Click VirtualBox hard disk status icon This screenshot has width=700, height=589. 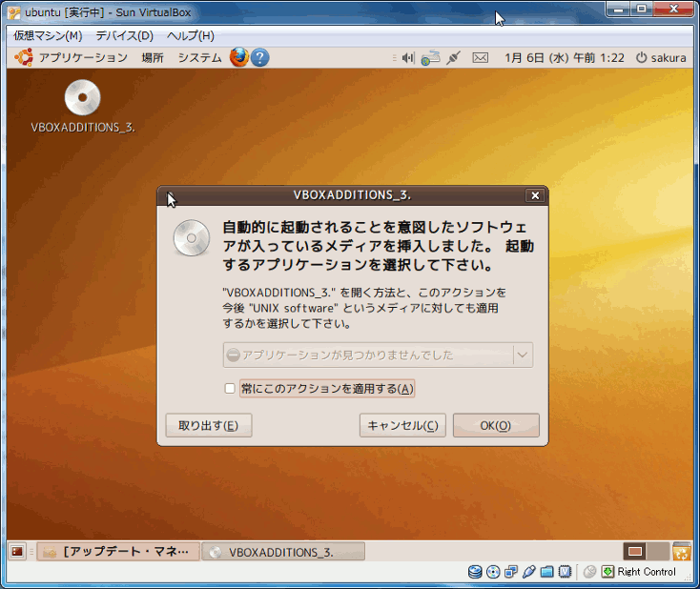tap(474, 572)
